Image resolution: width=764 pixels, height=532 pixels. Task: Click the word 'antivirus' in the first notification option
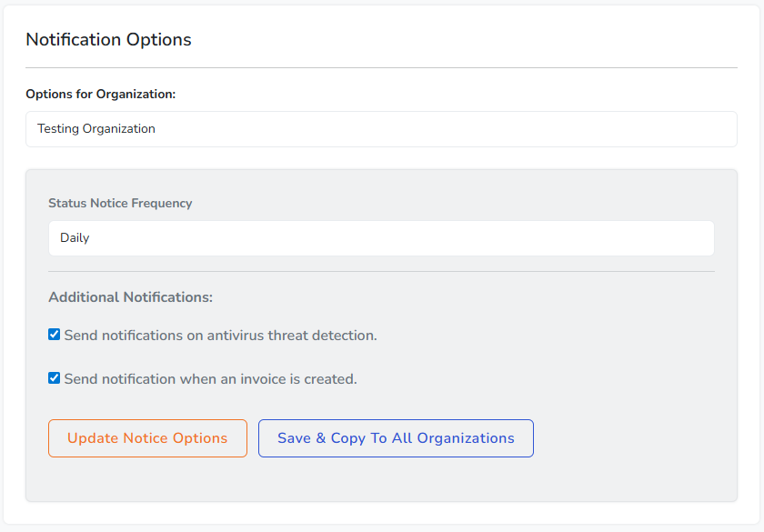(x=236, y=336)
